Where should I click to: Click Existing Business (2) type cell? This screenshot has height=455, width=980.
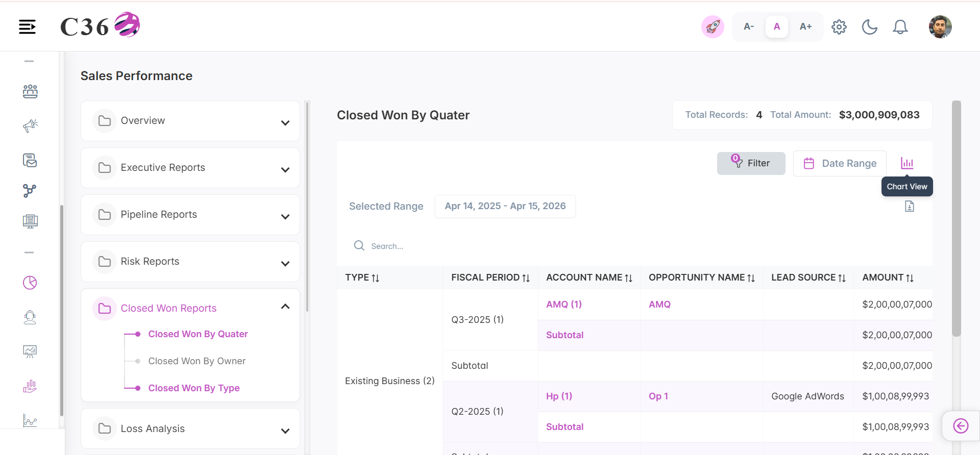(389, 381)
